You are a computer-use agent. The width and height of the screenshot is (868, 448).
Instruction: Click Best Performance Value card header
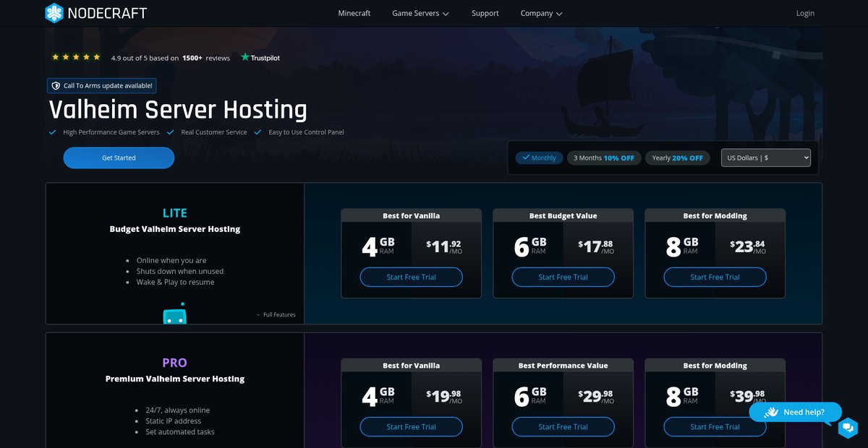563,365
